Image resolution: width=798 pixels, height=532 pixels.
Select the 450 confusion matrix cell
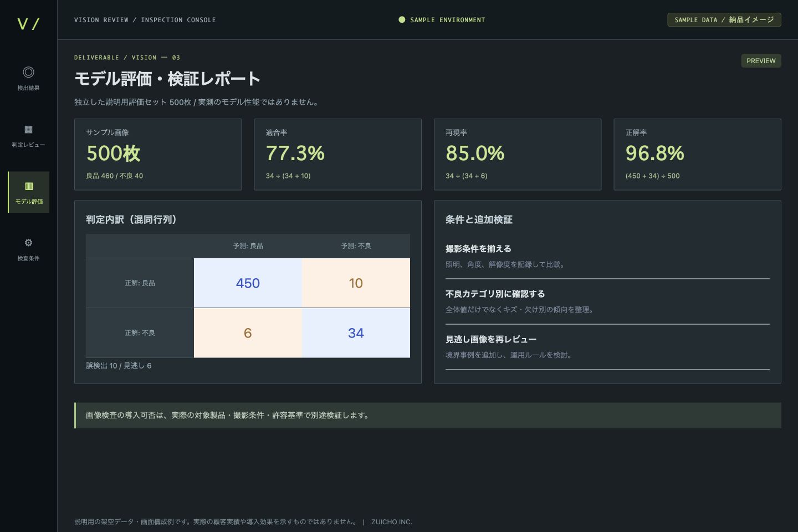coord(248,283)
